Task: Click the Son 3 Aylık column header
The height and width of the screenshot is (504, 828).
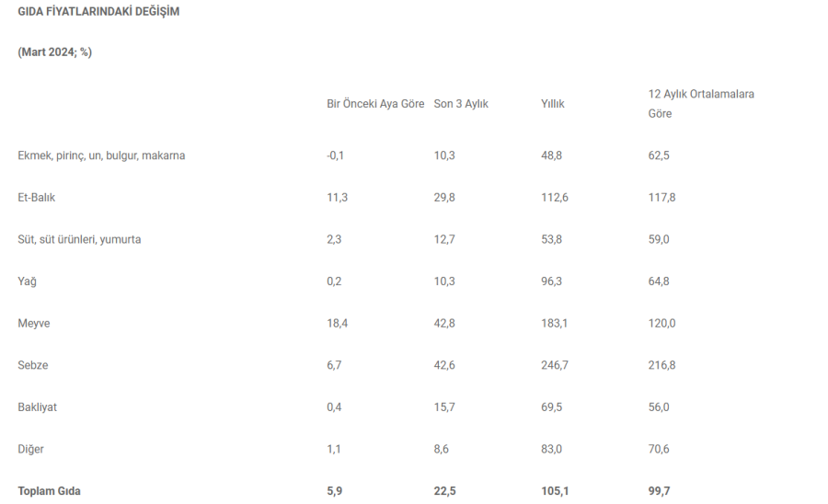Action: 461,104
